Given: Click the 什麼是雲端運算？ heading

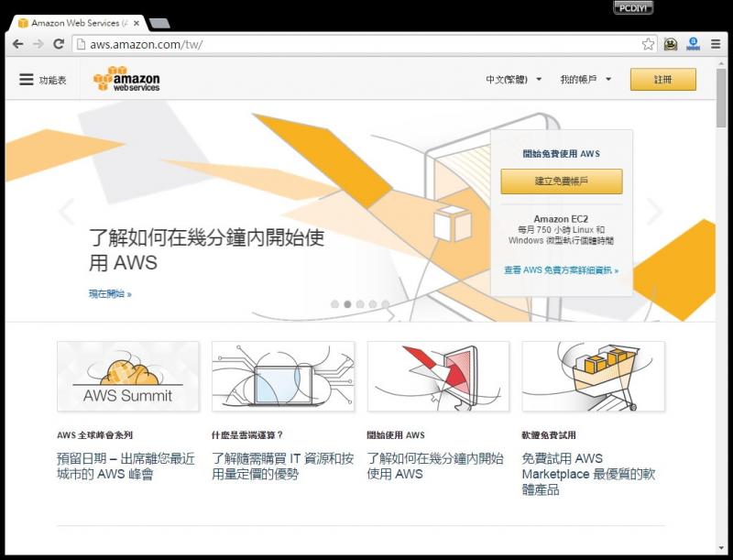Looking at the screenshot, I should (x=247, y=435).
